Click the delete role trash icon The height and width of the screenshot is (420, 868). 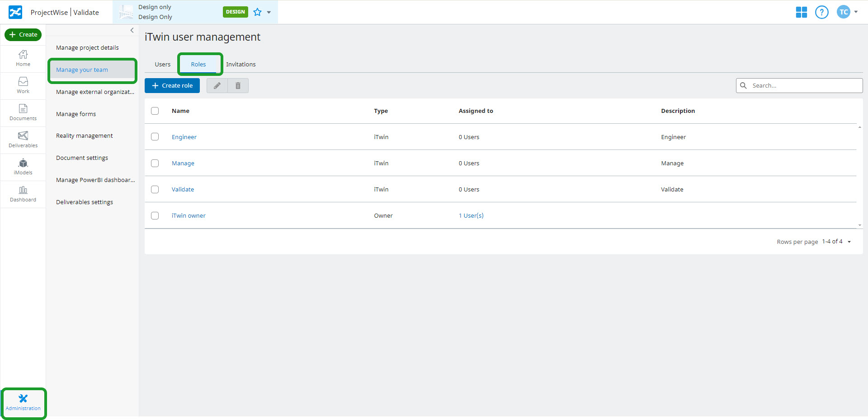(238, 85)
